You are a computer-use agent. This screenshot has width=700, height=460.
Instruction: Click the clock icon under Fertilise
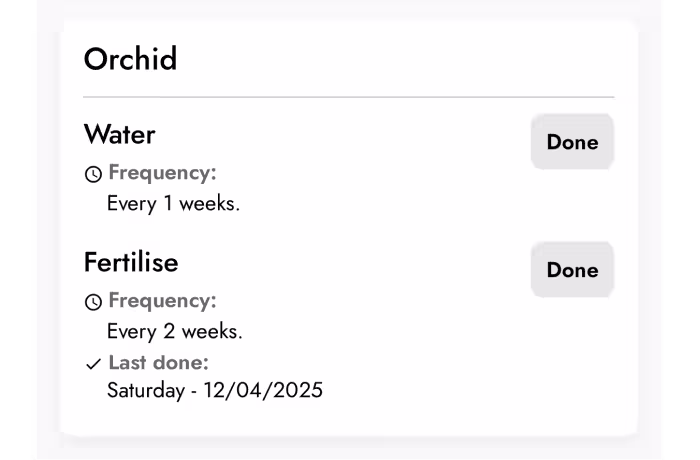93,302
